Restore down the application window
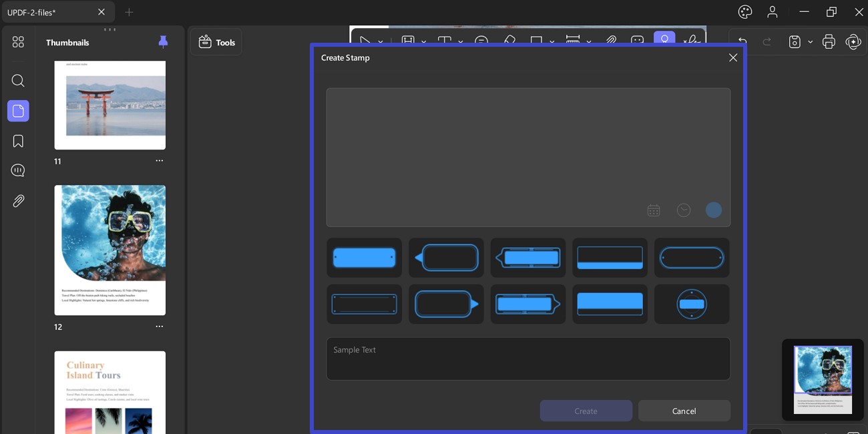This screenshot has width=868, height=434. coord(831,12)
